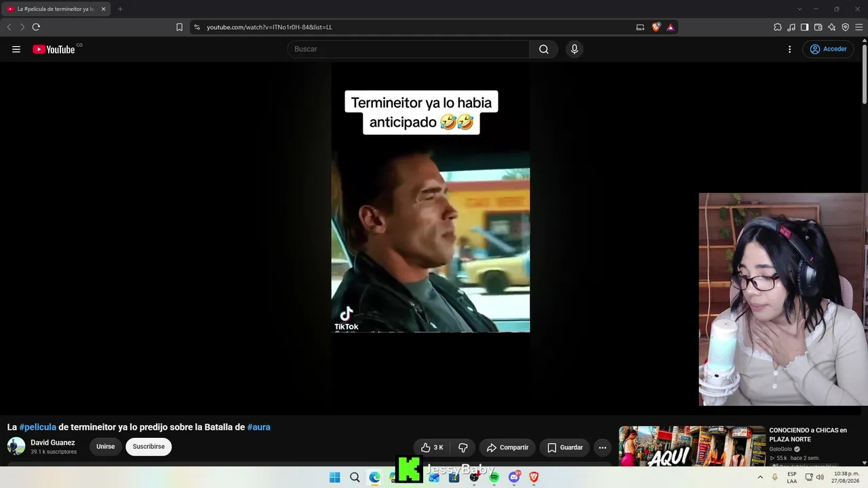
Task: Open Windows taskbar search
Action: [355, 477]
